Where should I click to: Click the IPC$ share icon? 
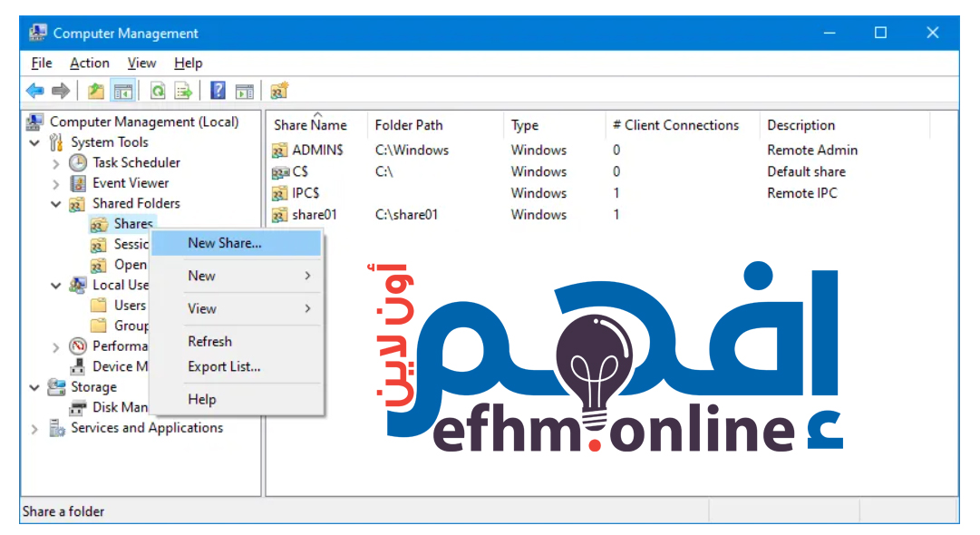pos(279,193)
